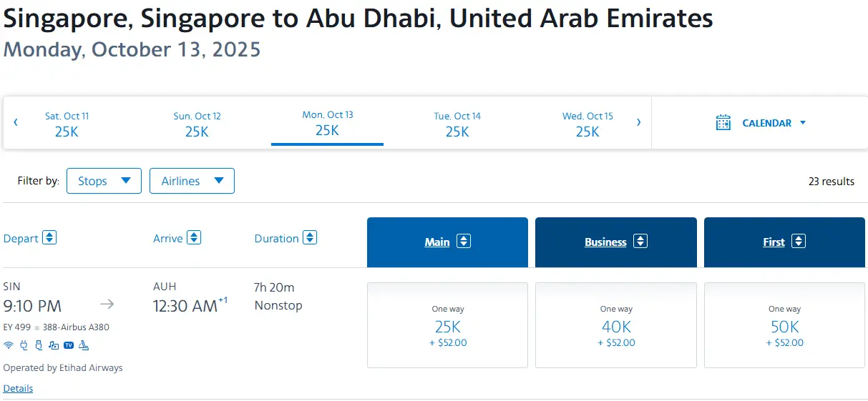This screenshot has width=868, height=401.
Task: Click the power outlet amenity icon
Action: tap(24, 345)
